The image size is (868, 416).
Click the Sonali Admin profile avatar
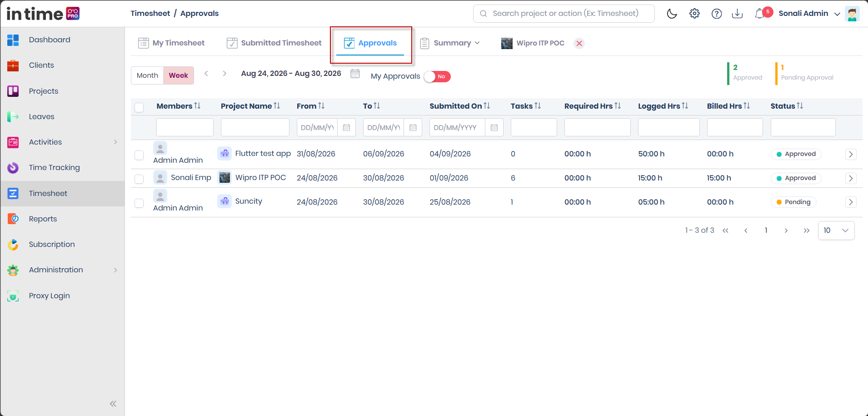click(x=852, y=14)
